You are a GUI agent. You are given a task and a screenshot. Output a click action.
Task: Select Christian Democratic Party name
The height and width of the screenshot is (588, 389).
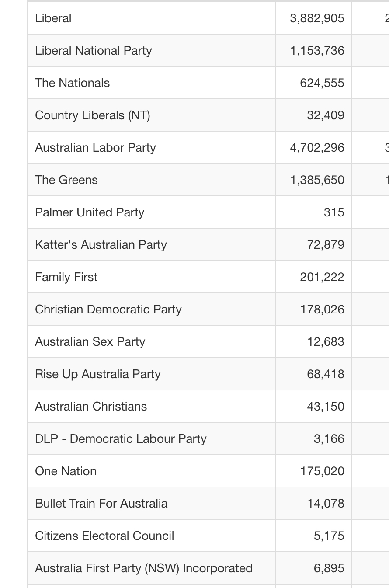click(108, 310)
